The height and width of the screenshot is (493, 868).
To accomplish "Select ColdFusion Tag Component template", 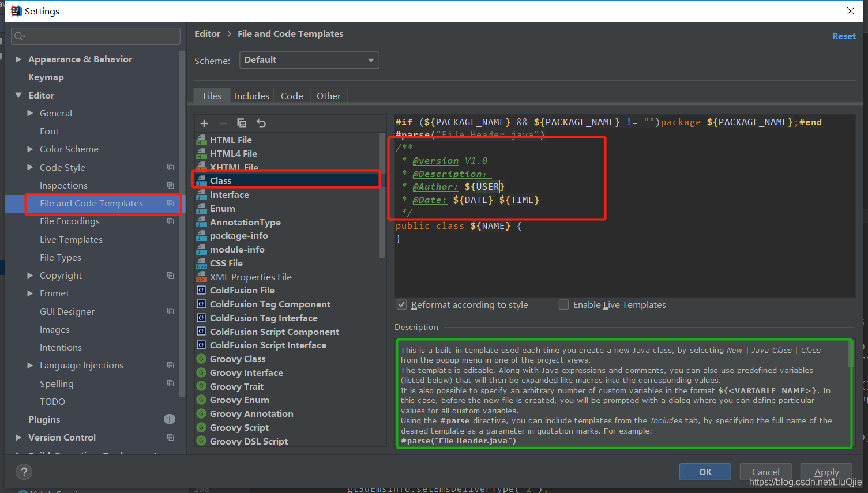I will point(270,304).
